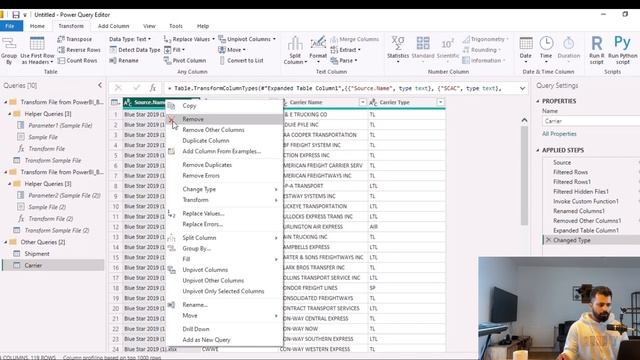640x360 pixels.
Task: Open the File tab
Action: click(10, 26)
